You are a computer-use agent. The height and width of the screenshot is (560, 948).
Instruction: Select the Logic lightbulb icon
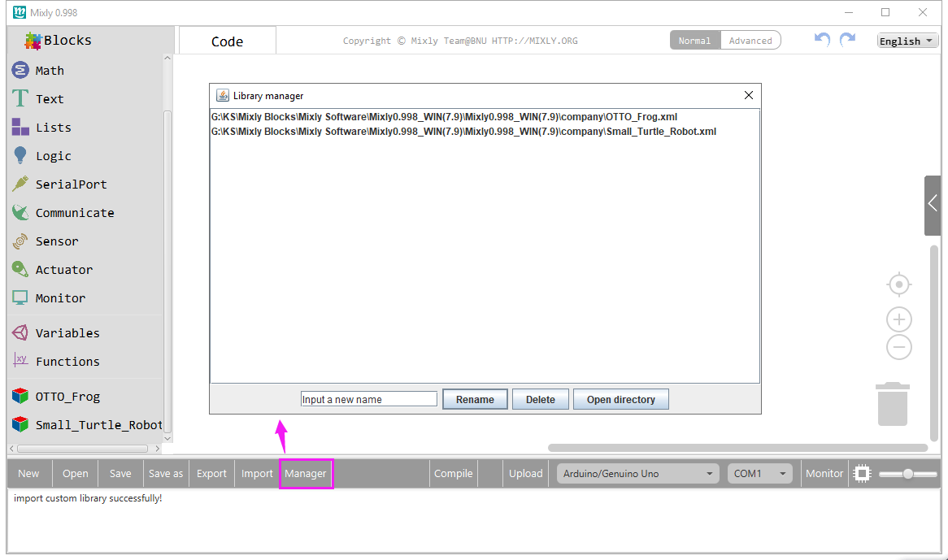20,155
